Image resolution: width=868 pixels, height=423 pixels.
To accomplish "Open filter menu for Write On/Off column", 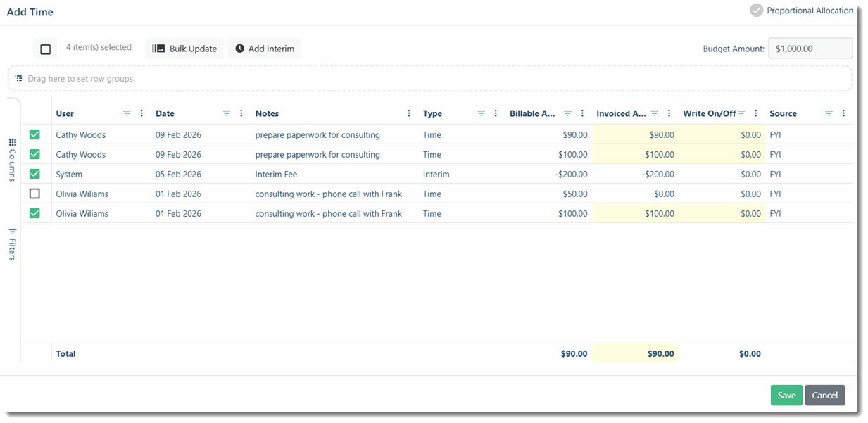I will pyautogui.click(x=741, y=113).
